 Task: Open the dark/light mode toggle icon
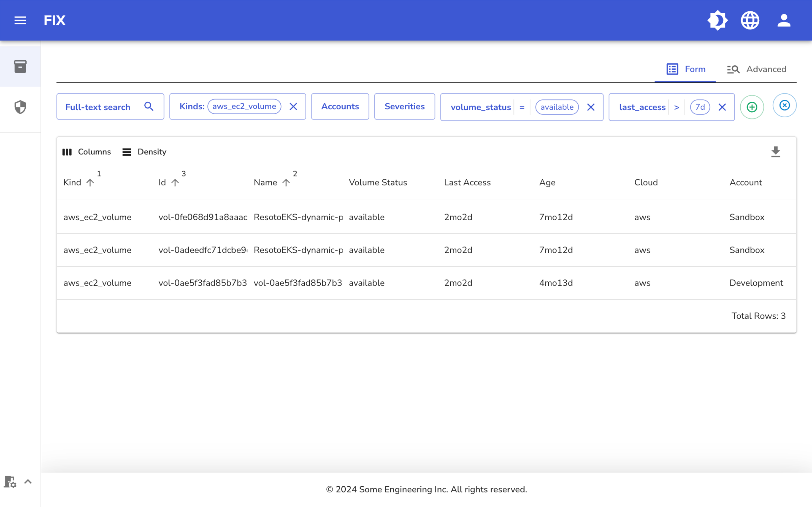point(717,21)
